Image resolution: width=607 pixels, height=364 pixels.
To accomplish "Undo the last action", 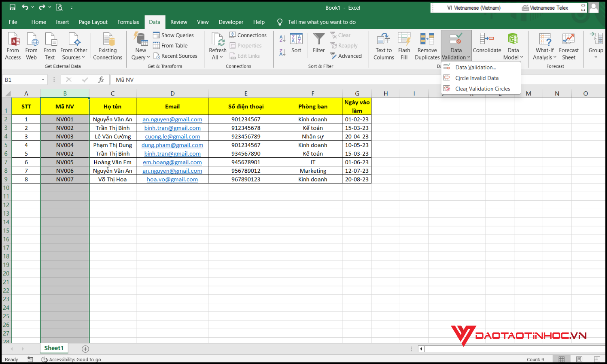I will tap(25, 7).
